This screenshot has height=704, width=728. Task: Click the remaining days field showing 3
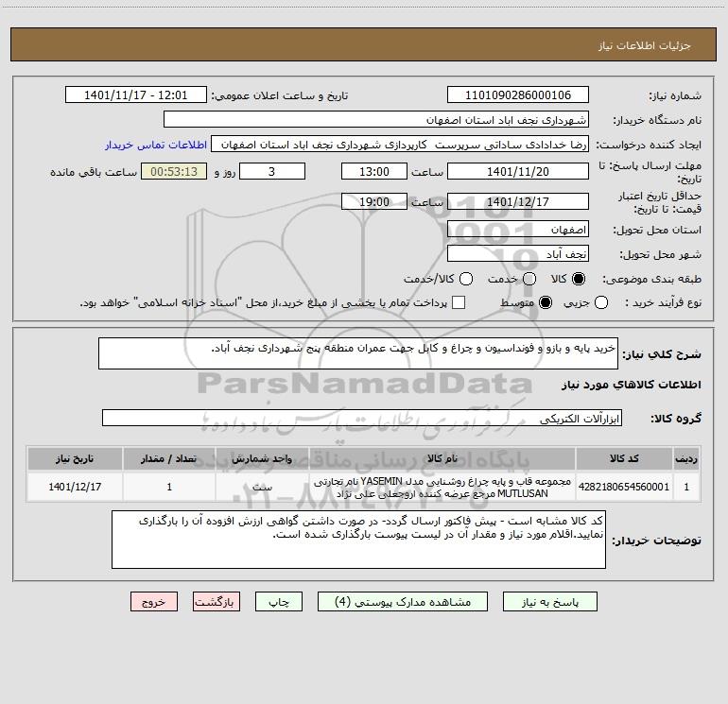(x=272, y=171)
